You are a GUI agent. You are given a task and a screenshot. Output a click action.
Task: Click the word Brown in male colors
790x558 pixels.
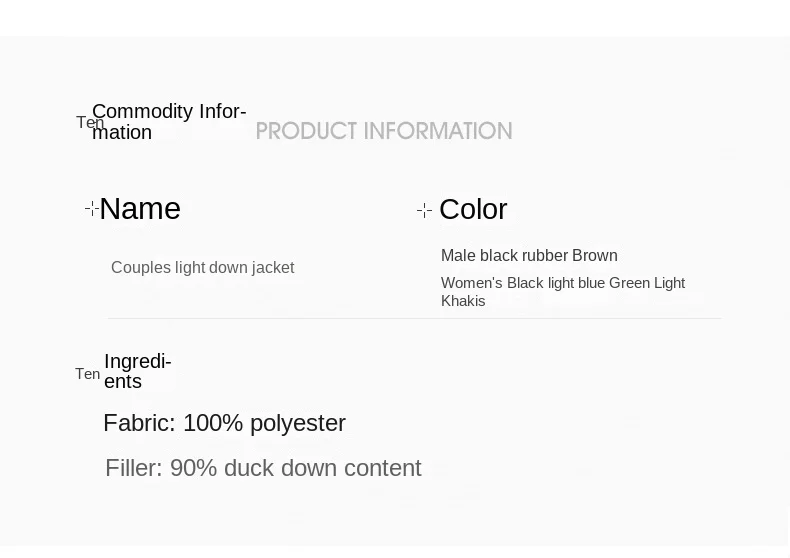595,256
